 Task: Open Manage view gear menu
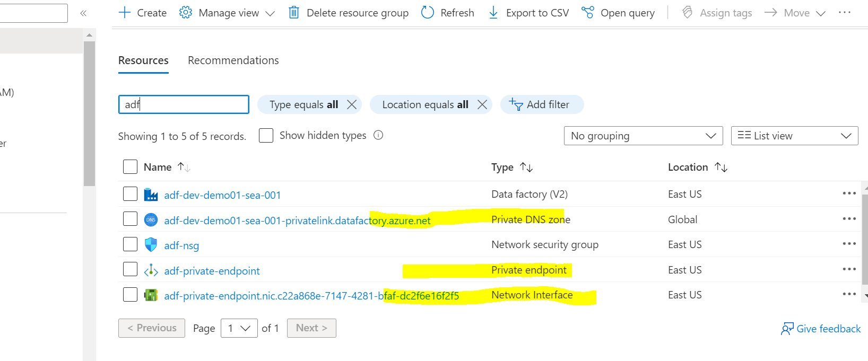[x=186, y=13]
